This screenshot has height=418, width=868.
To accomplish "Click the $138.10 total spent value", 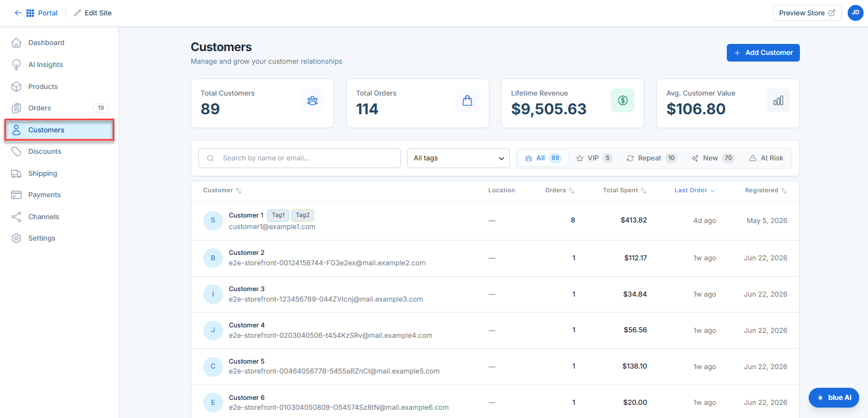I will click(x=635, y=366).
